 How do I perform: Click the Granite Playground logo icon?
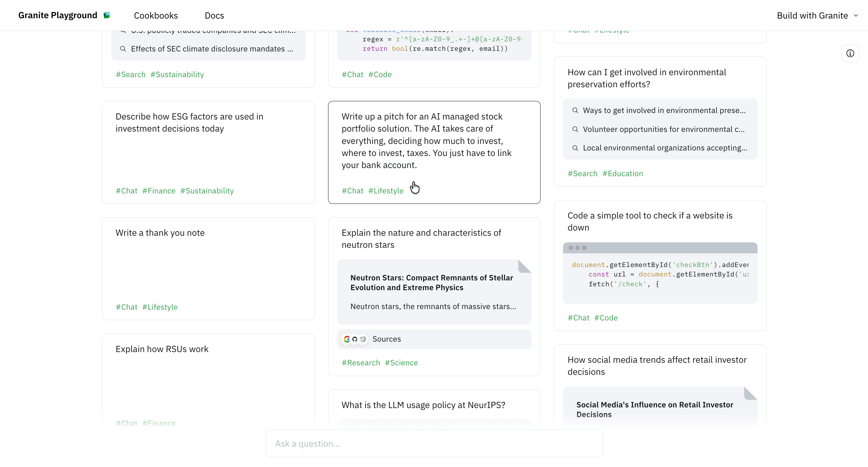pos(107,15)
